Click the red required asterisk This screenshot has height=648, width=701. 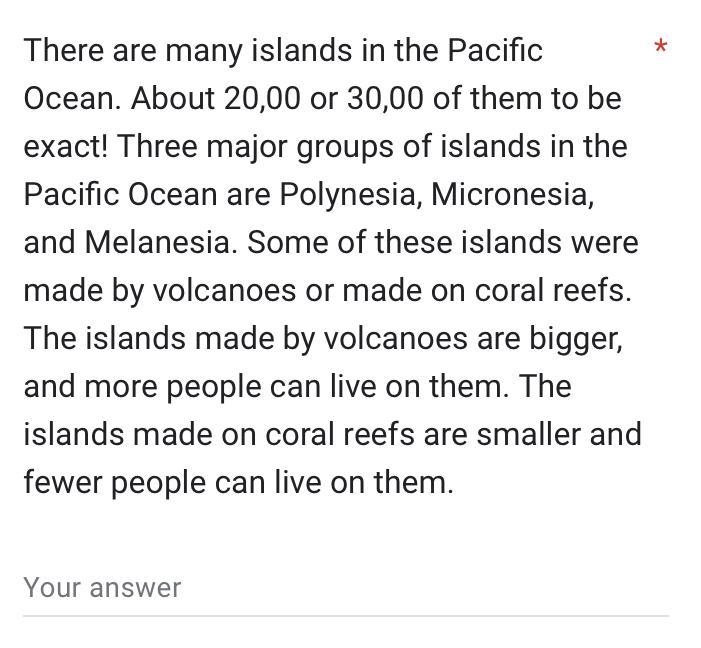(660, 47)
